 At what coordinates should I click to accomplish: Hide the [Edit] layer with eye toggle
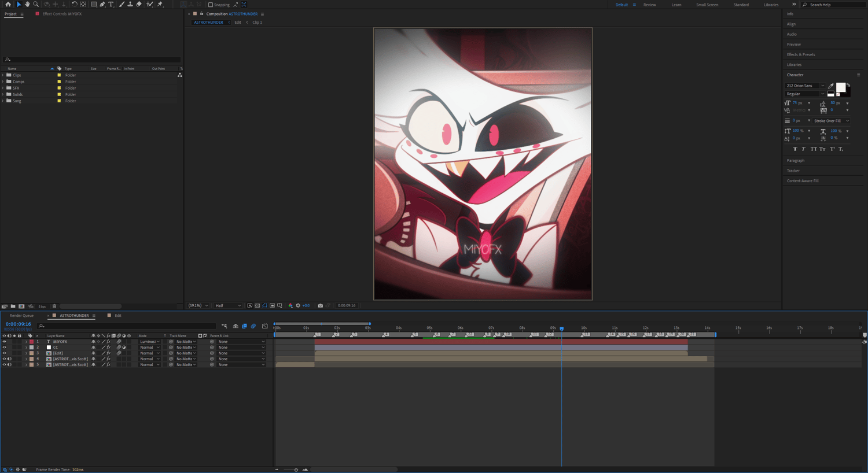coord(4,353)
